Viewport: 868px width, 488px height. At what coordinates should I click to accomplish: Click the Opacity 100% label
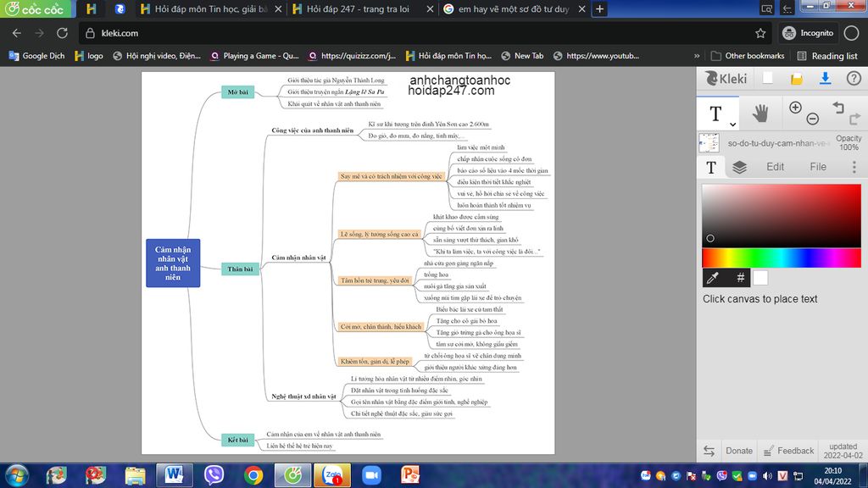tap(848, 142)
